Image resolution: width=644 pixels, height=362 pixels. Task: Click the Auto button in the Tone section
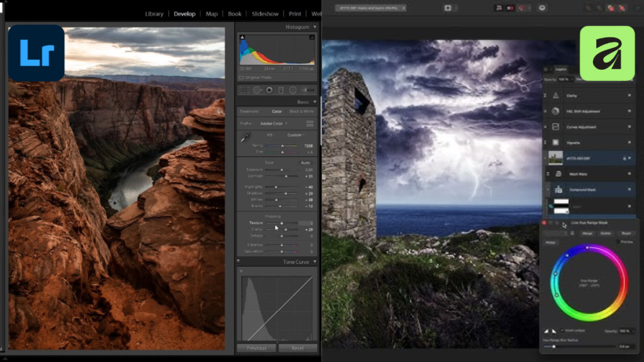tap(304, 162)
